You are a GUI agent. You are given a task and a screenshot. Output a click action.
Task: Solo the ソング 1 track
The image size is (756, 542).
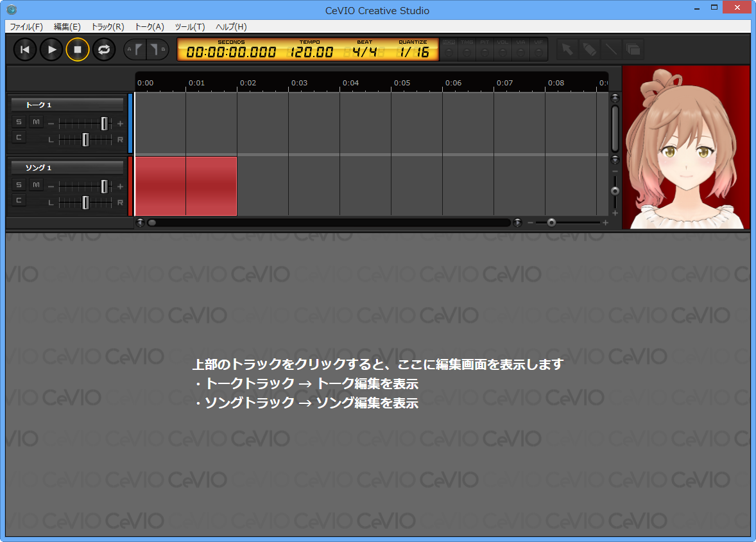19,185
